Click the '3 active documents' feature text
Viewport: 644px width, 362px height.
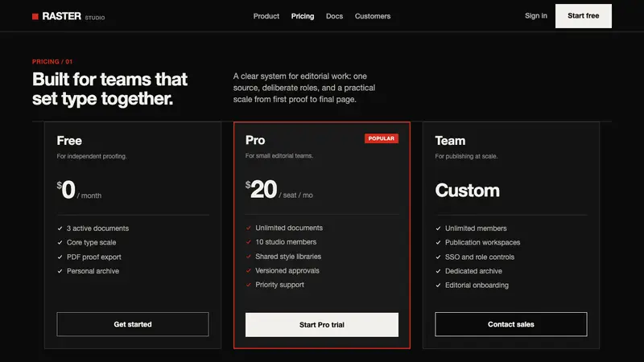[x=97, y=228]
